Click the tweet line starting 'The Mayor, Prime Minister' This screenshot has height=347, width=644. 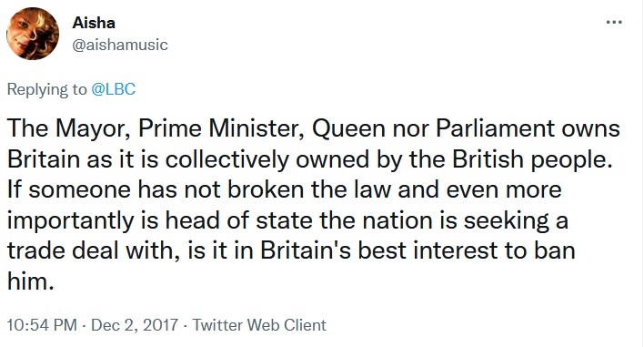coord(314,128)
